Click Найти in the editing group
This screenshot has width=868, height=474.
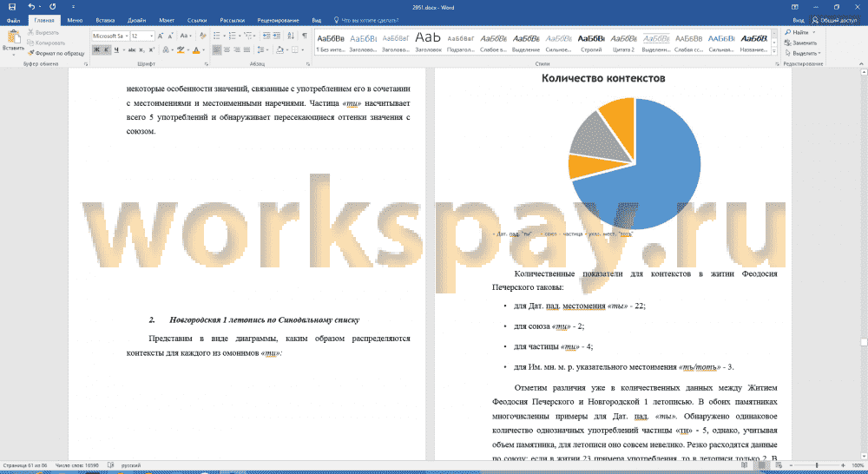[x=797, y=33]
